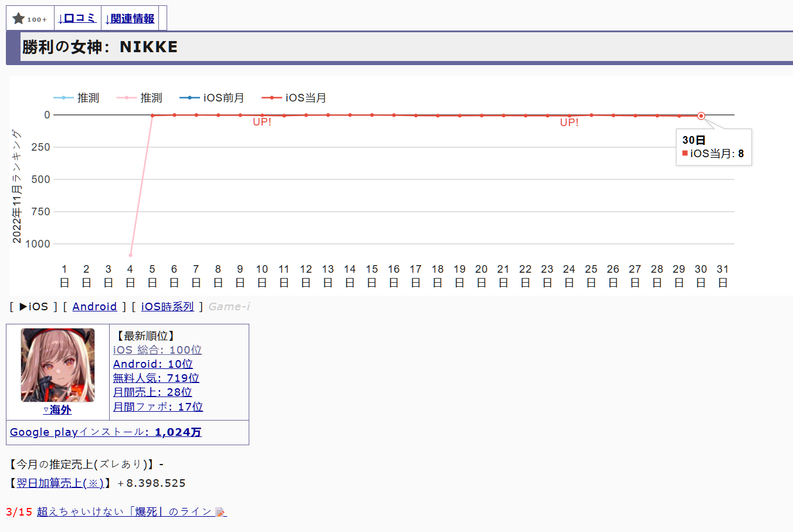Click the 1日 label on the X axis
This screenshot has width=793, height=532.
click(x=65, y=276)
